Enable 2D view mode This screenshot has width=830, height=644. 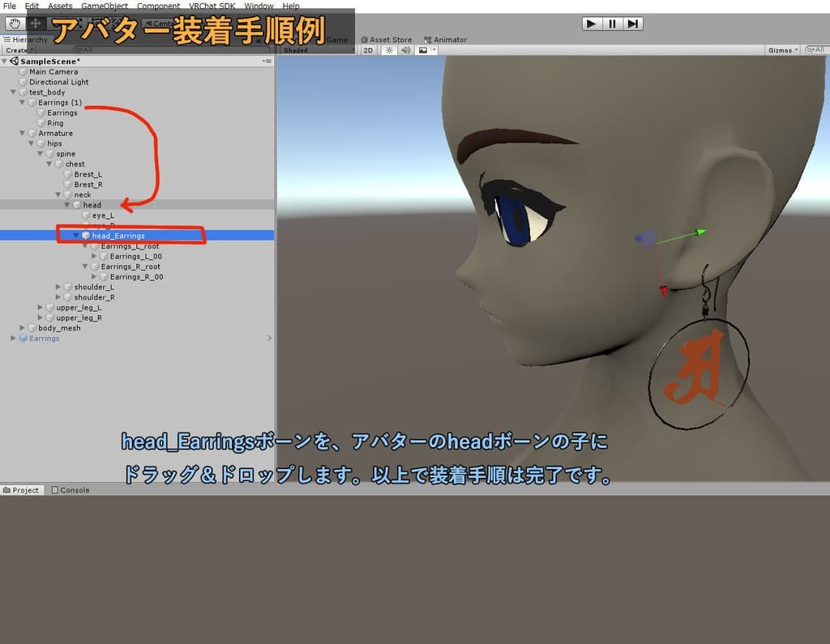click(369, 49)
